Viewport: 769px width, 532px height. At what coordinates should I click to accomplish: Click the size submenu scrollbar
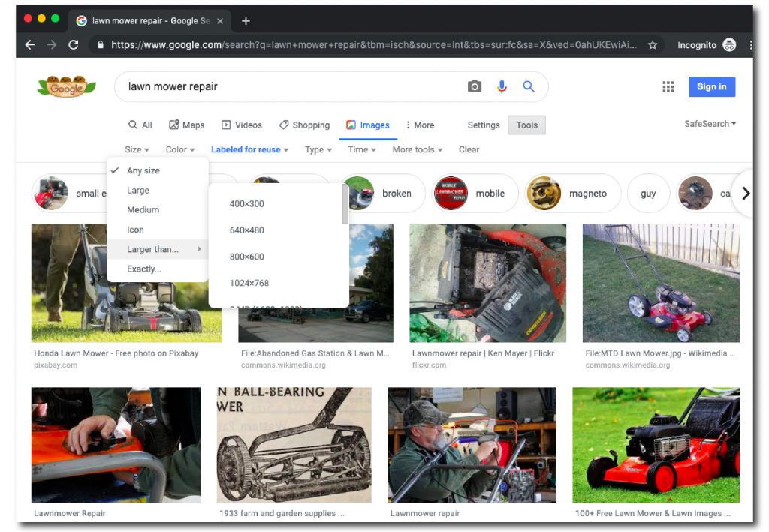345,204
